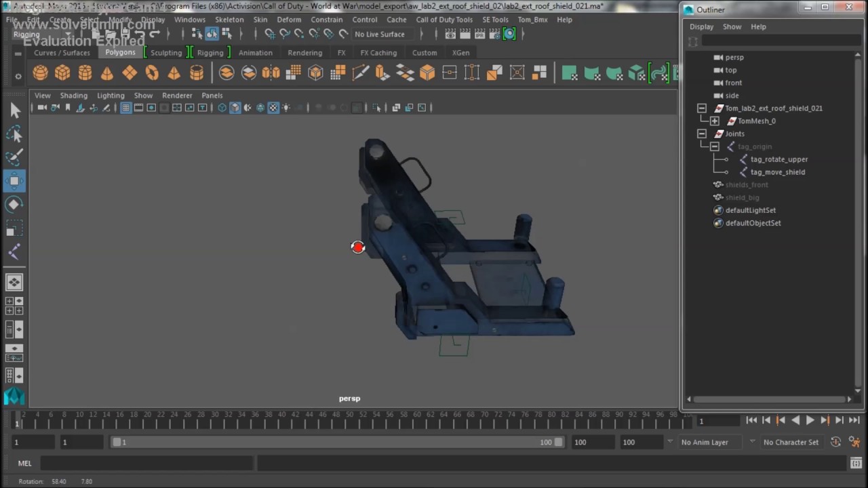Image resolution: width=868 pixels, height=488 pixels.
Task: Create a polygon cube from the shelf
Action: click(x=62, y=73)
